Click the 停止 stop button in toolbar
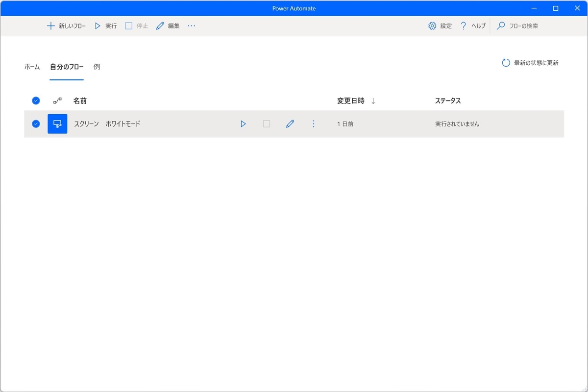 (x=137, y=26)
